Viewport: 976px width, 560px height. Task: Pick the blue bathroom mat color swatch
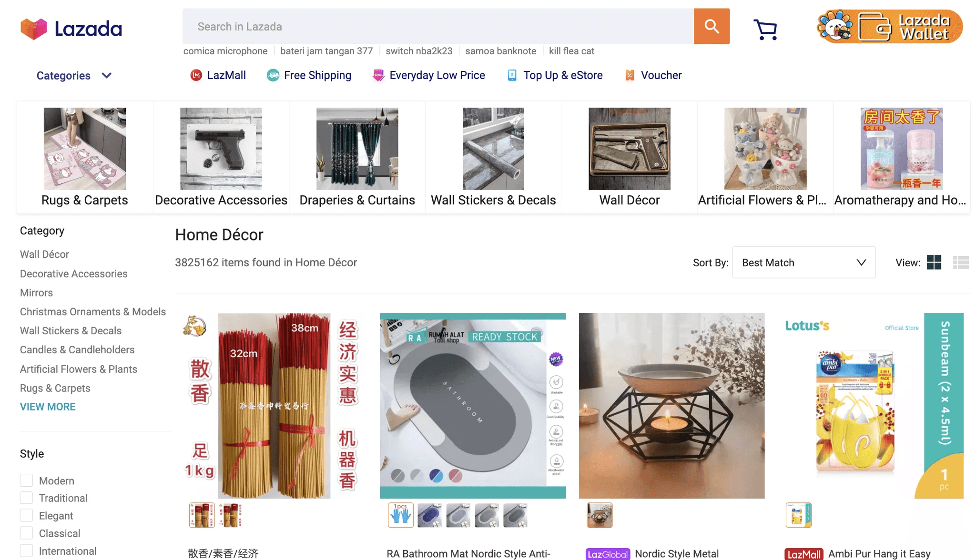(429, 515)
